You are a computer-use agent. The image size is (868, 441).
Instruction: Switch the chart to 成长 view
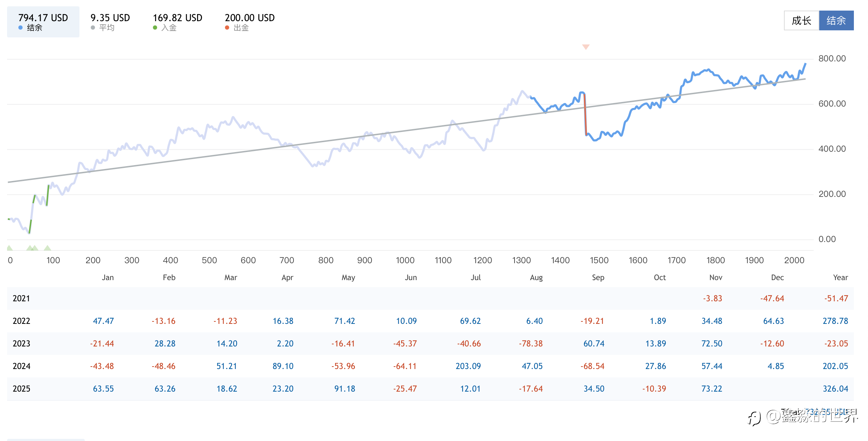tap(801, 20)
